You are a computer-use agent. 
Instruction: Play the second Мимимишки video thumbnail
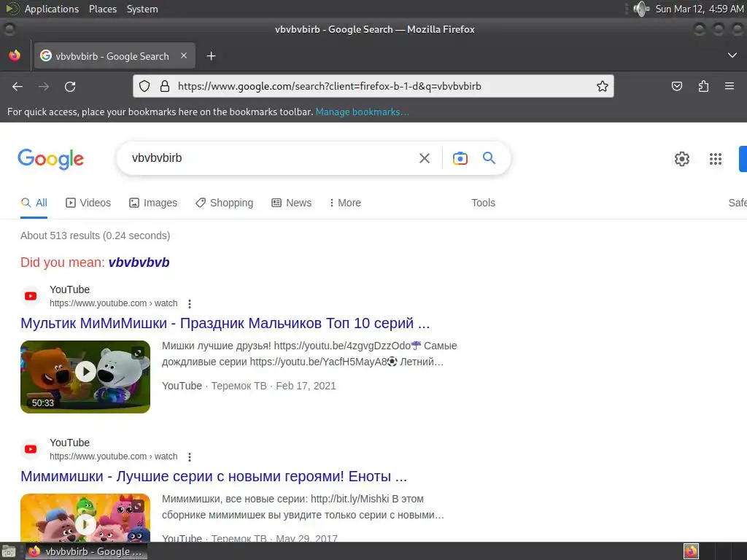click(85, 518)
